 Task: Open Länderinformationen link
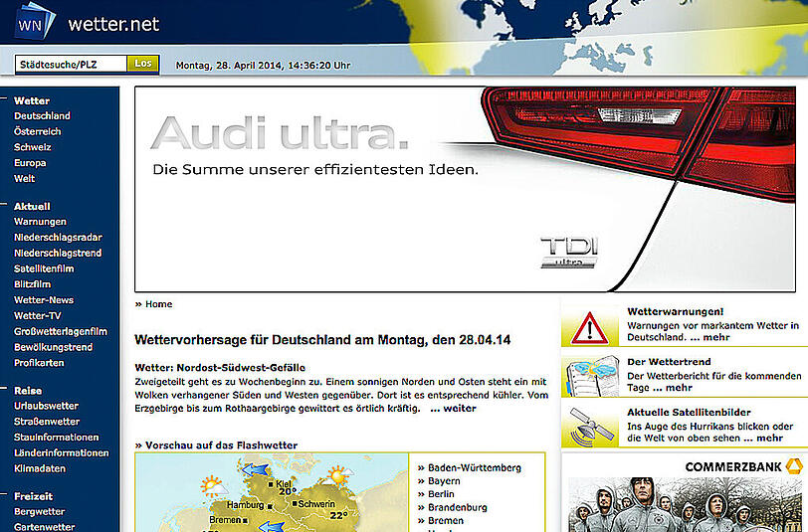tap(62, 452)
